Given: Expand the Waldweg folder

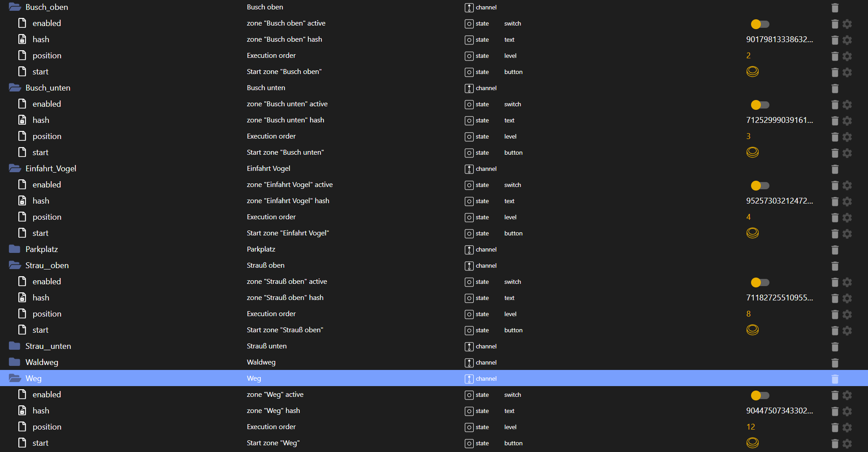Looking at the screenshot, I should [15, 362].
